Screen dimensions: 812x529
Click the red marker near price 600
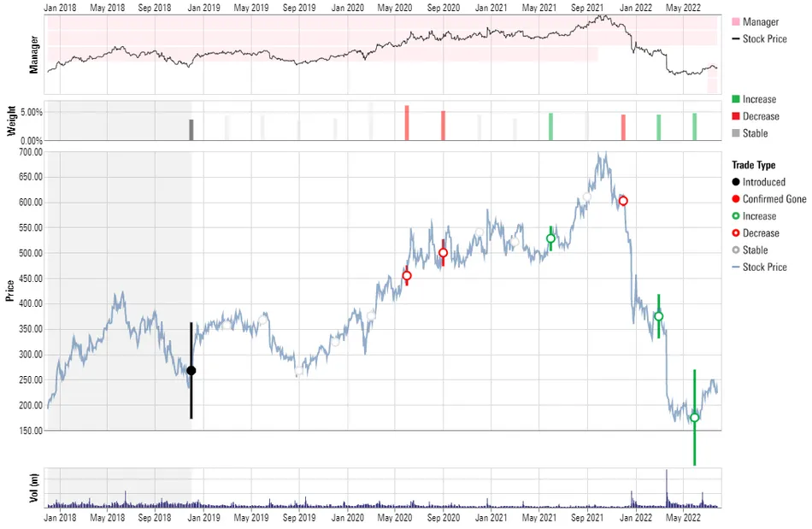tap(623, 201)
